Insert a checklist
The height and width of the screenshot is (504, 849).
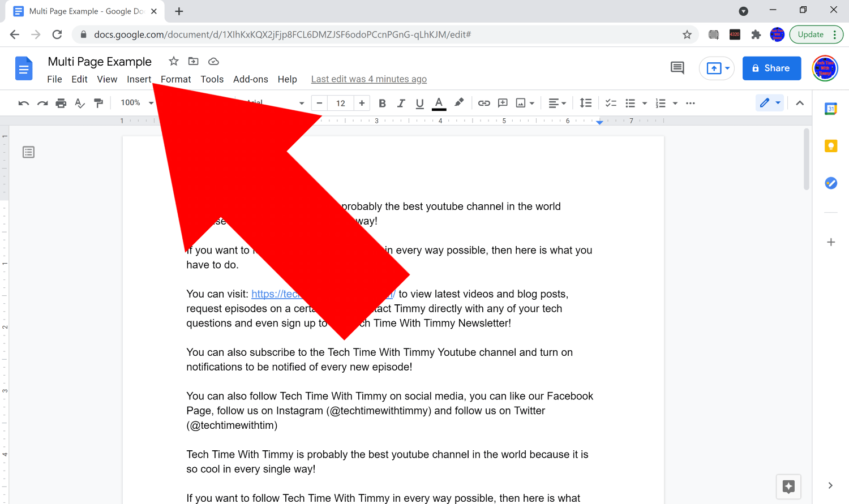point(611,103)
